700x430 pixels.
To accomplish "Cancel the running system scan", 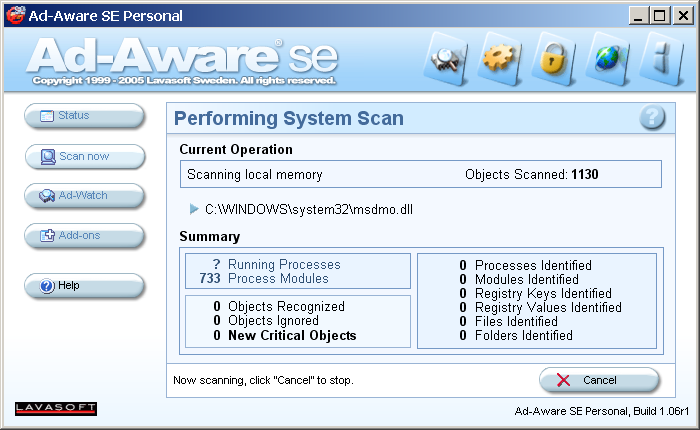I will [599, 380].
